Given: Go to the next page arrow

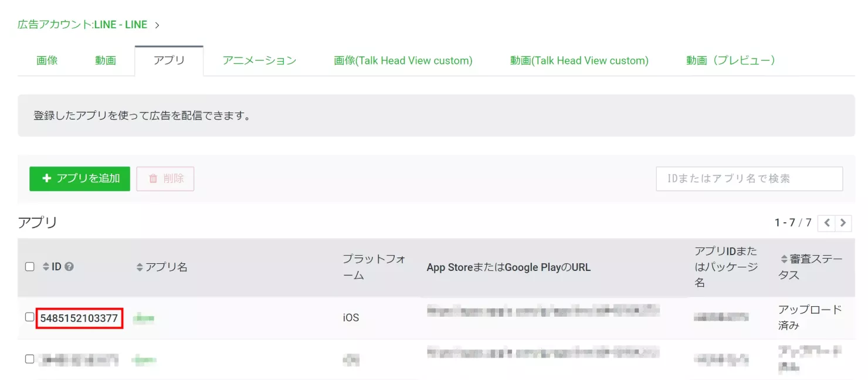Looking at the screenshot, I should (x=843, y=223).
